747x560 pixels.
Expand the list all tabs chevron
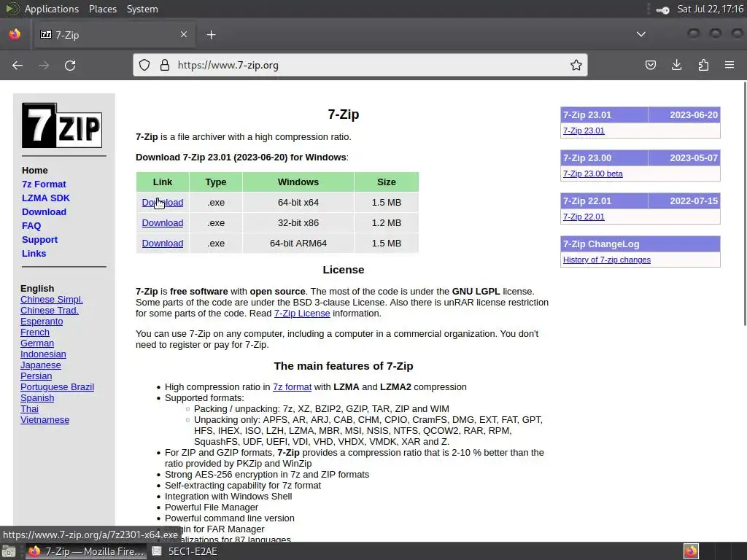click(x=641, y=34)
